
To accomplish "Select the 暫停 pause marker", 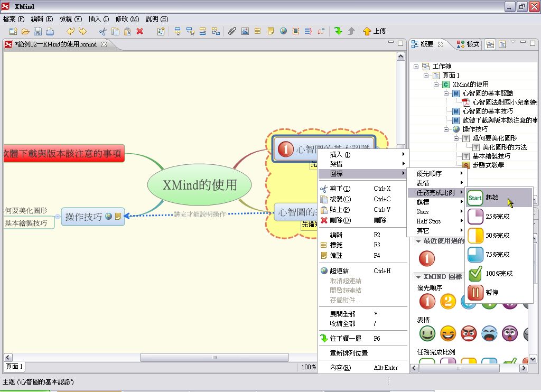I will [499, 293].
